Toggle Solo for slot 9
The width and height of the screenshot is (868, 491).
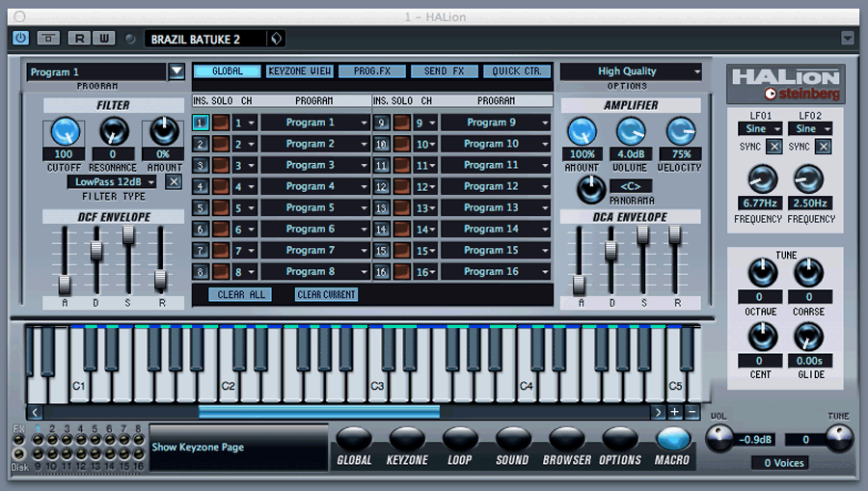(x=402, y=123)
